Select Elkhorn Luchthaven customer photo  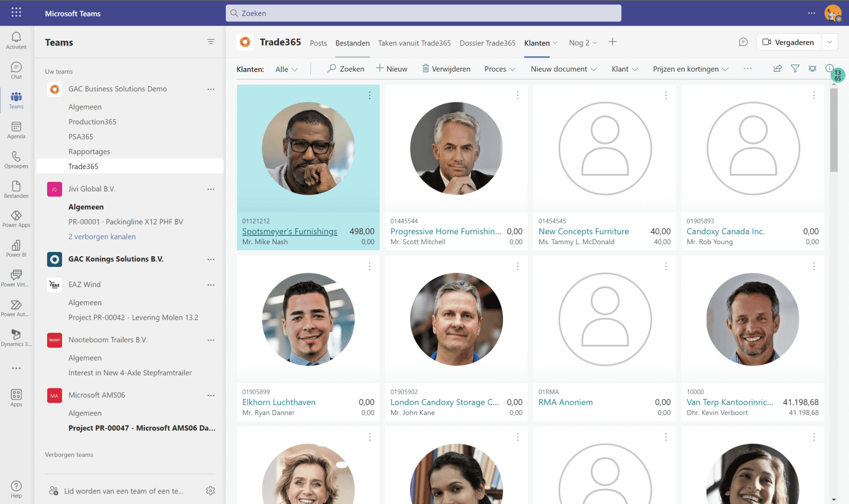(308, 319)
